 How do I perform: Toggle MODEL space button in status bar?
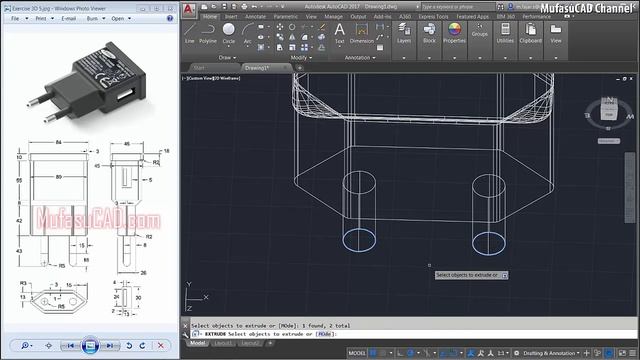coord(357,353)
